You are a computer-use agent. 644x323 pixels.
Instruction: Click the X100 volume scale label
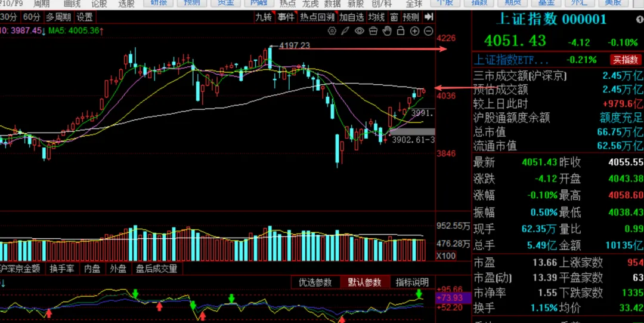coord(445,256)
